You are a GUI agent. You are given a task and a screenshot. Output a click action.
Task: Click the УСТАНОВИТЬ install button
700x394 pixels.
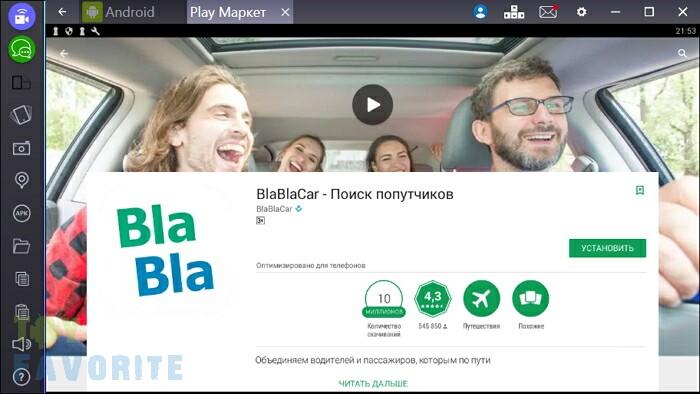[607, 248]
